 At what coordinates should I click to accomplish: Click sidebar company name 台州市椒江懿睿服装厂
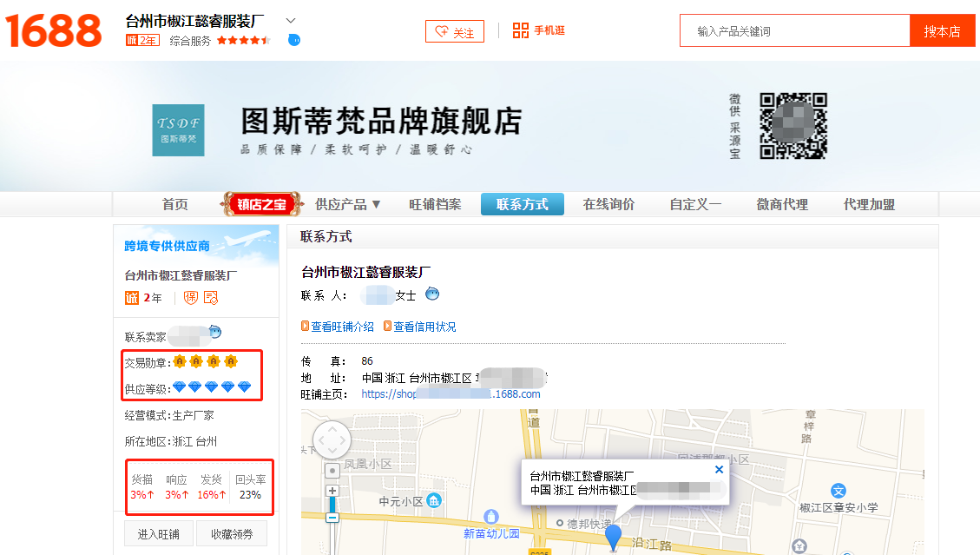tap(181, 275)
